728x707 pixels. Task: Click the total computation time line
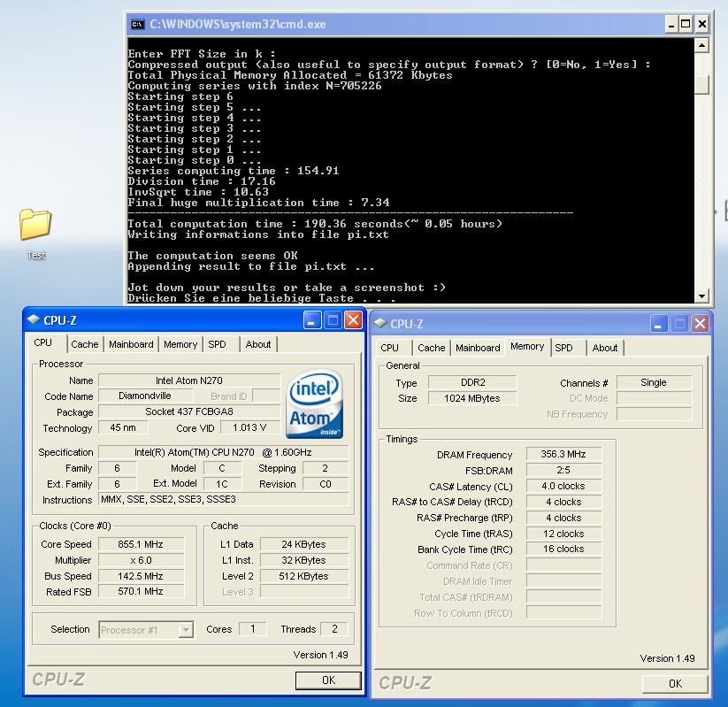click(x=315, y=224)
